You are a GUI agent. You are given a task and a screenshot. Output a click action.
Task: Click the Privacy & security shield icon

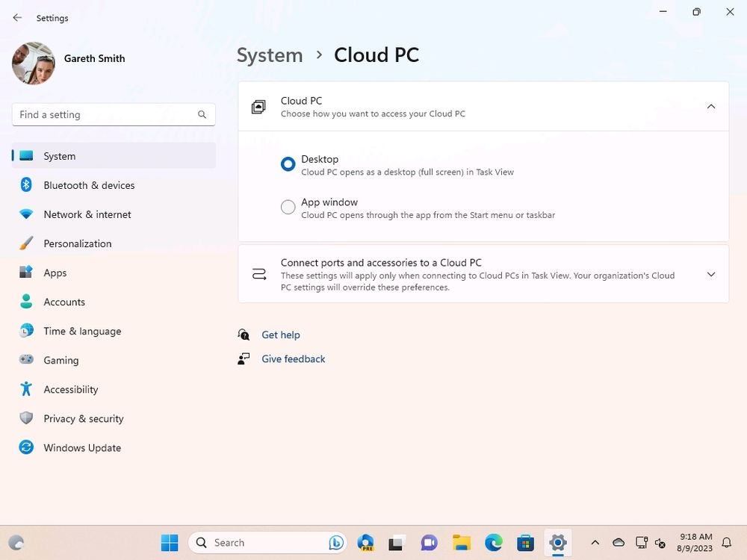[x=26, y=418]
